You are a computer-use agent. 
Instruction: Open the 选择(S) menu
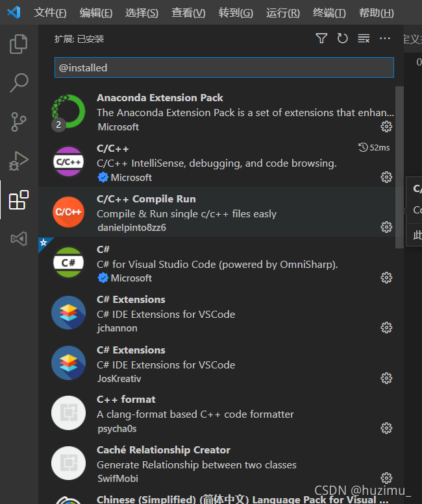click(x=142, y=13)
